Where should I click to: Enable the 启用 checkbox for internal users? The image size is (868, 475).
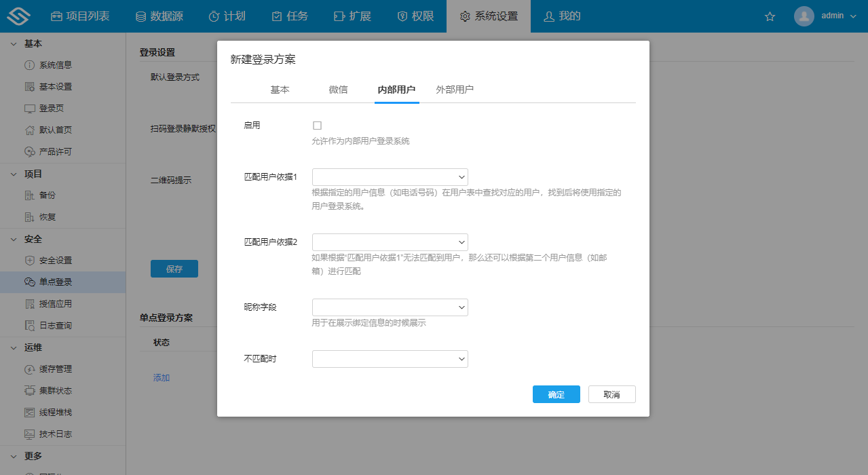click(317, 125)
